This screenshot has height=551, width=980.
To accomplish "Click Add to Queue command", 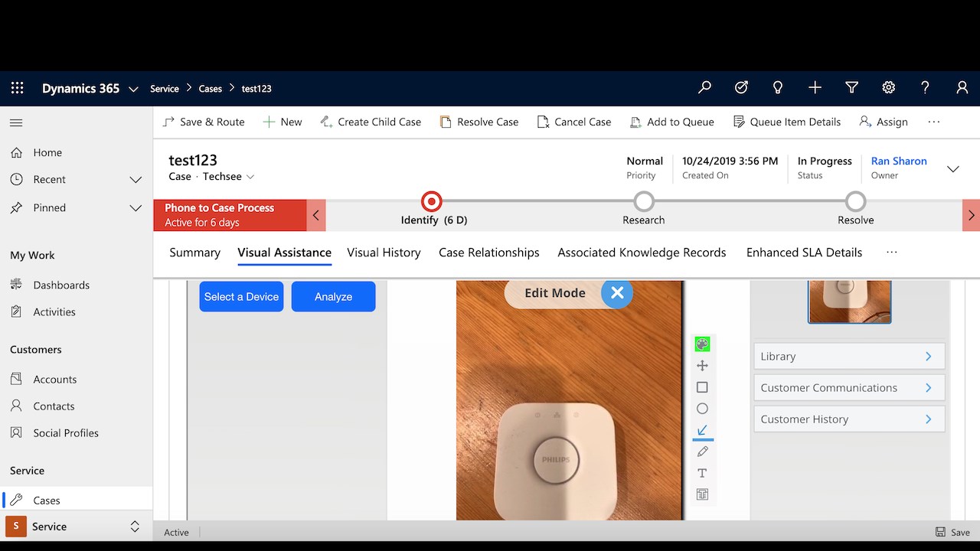I will pyautogui.click(x=671, y=122).
